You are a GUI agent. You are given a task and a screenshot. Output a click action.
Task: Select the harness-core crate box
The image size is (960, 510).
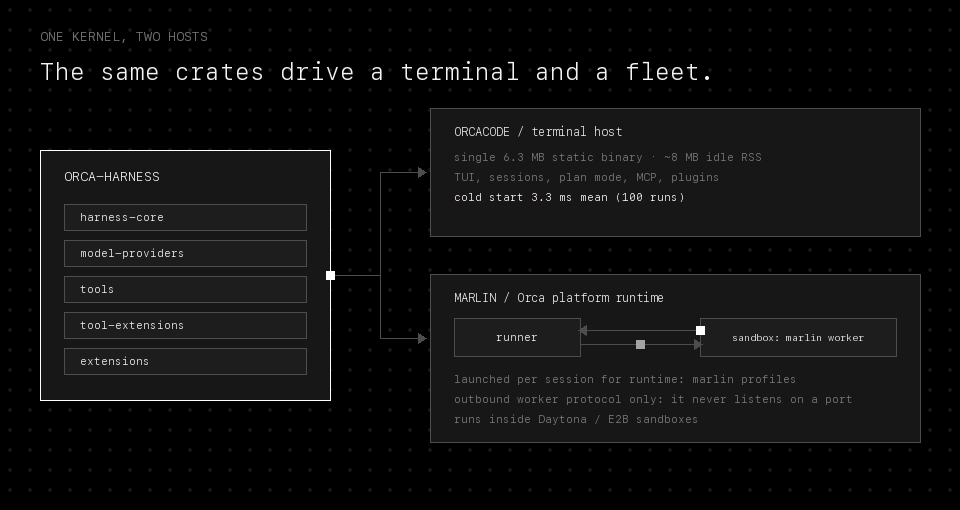pyautogui.click(x=186, y=217)
